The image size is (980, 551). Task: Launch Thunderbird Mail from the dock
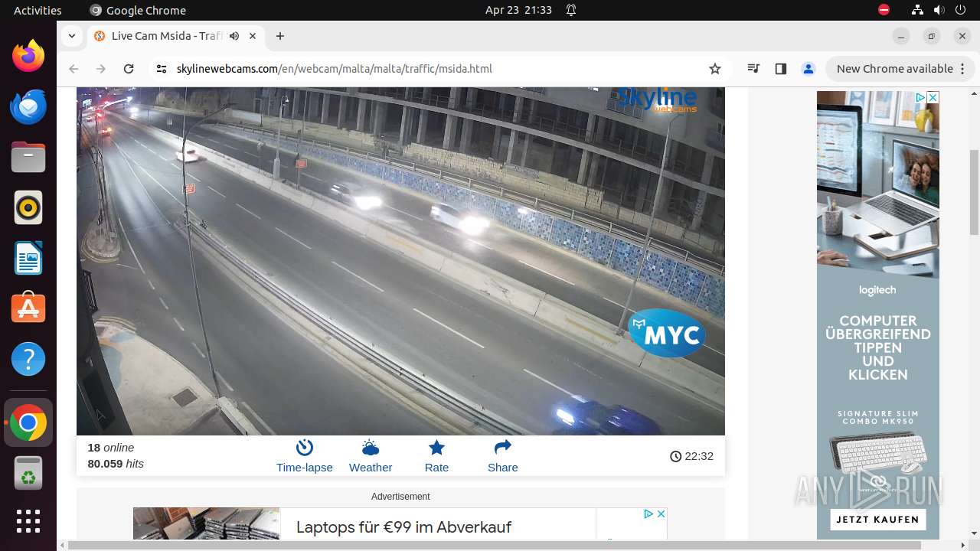coord(28,106)
